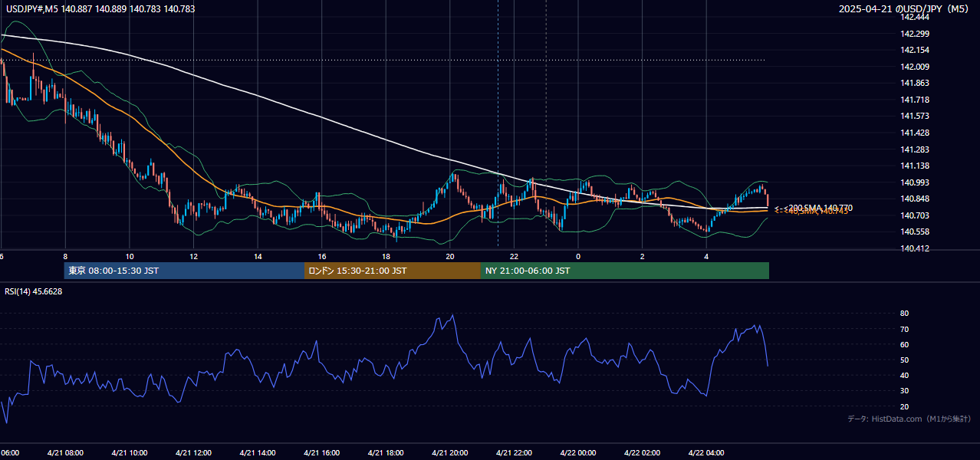This screenshot has width=980, height=460.
Task: Click bottom time label 4/21 12:00
Action: tap(193, 452)
